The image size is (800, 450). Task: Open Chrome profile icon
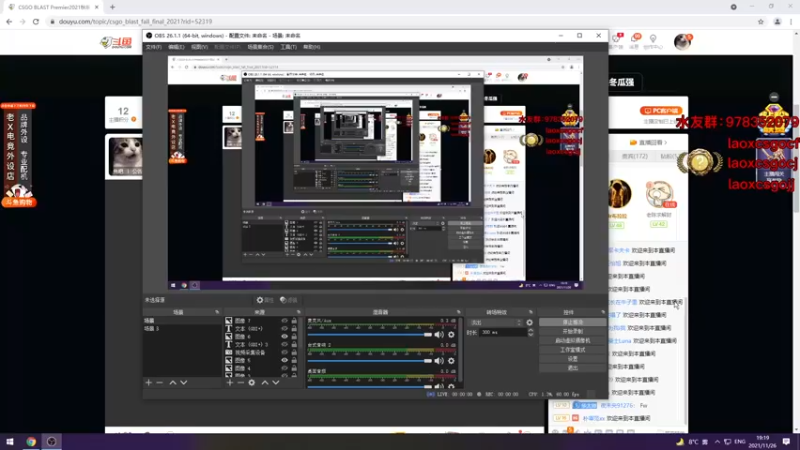[778, 21]
